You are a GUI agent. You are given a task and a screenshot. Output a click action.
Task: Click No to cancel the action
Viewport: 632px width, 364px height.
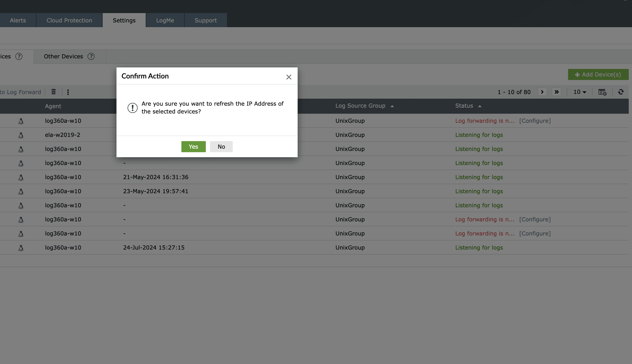221,147
